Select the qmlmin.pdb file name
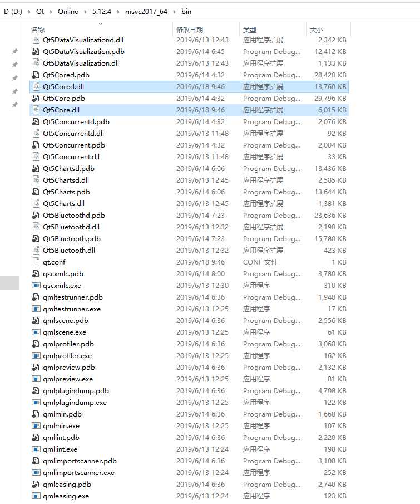 62,414
